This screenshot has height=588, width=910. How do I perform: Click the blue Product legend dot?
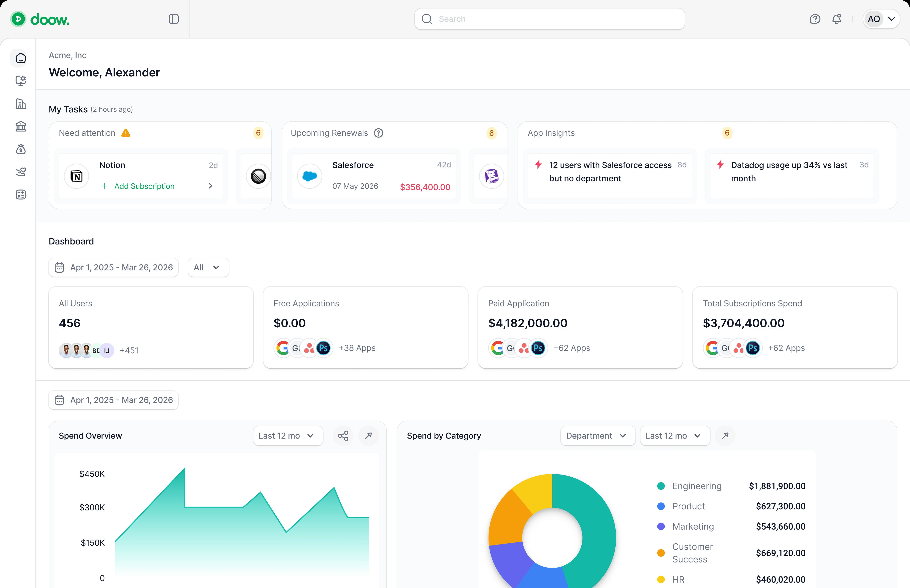(x=661, y=506)
